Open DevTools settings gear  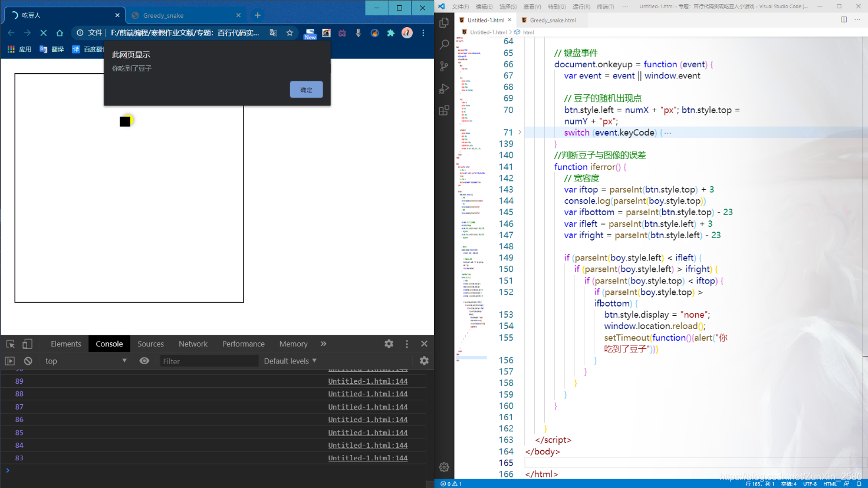(x=389, y=344)
